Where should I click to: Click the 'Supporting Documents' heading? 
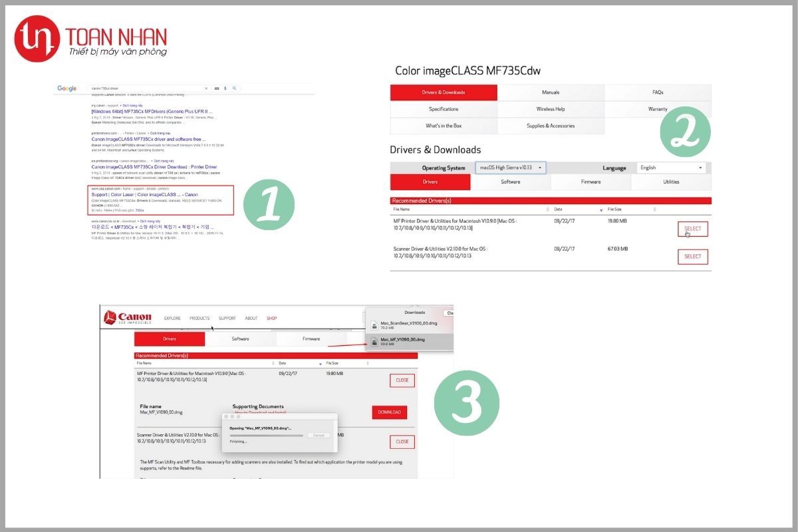(x=258, y=406)
